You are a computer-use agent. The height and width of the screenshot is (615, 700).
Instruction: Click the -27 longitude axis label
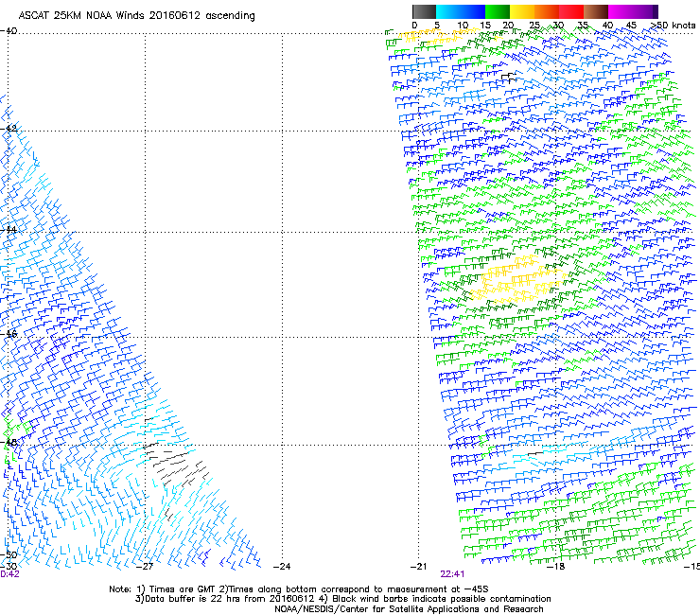pos(145,567)
